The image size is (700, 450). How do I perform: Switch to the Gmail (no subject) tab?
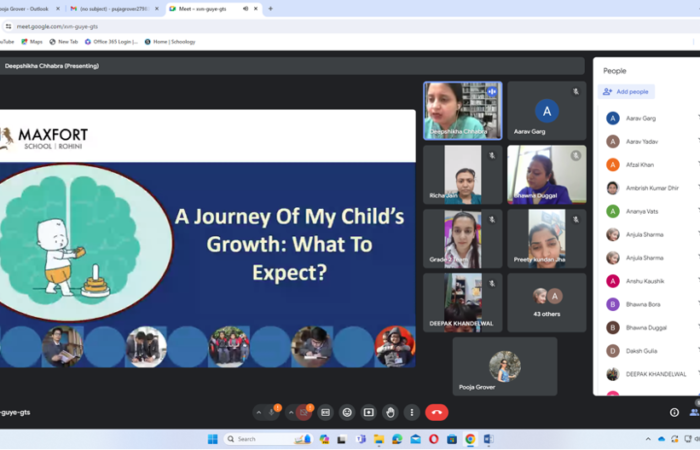tap(110, 8)
